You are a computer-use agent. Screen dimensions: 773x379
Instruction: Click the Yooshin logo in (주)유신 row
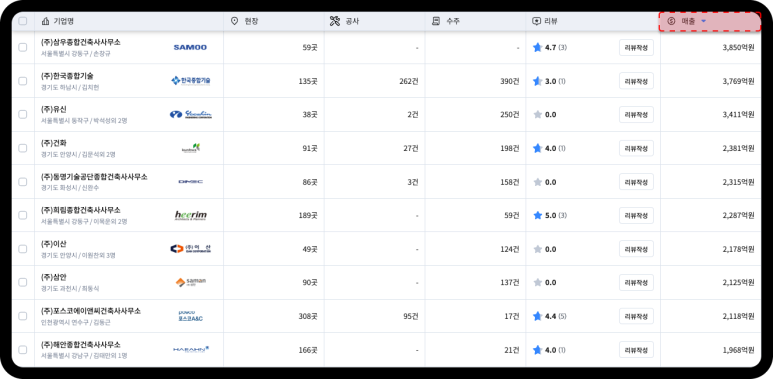point(190,114)
